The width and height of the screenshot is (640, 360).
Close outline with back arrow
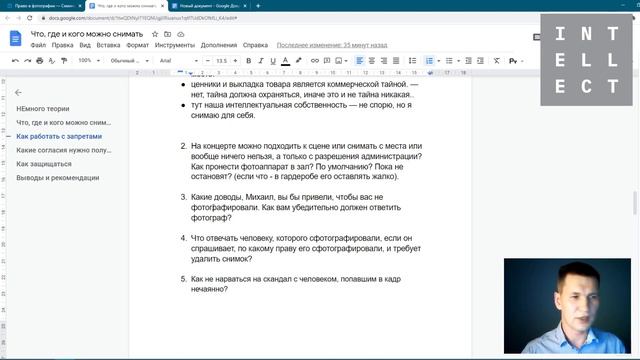[x=18, y=93]
